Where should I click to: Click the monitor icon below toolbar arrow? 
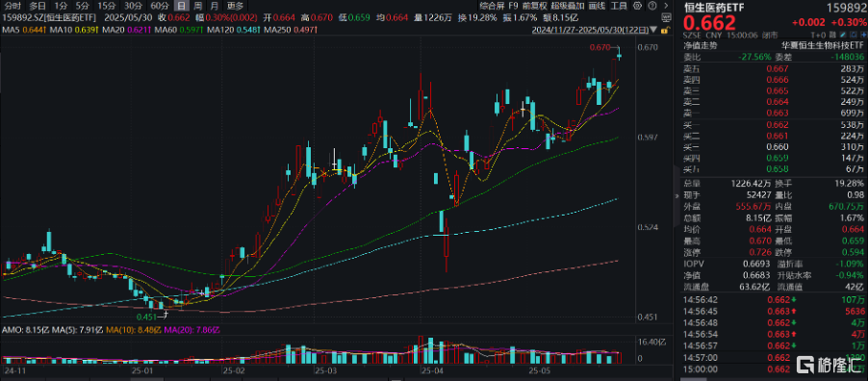pyautogui.click(x=667, y=17)
